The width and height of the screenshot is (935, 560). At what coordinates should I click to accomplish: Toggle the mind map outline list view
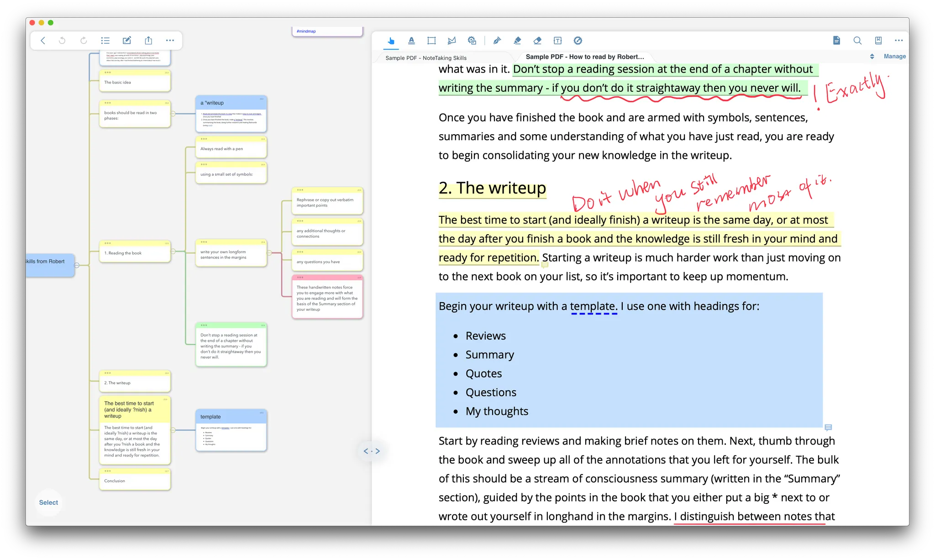click(x=105, y=41)
